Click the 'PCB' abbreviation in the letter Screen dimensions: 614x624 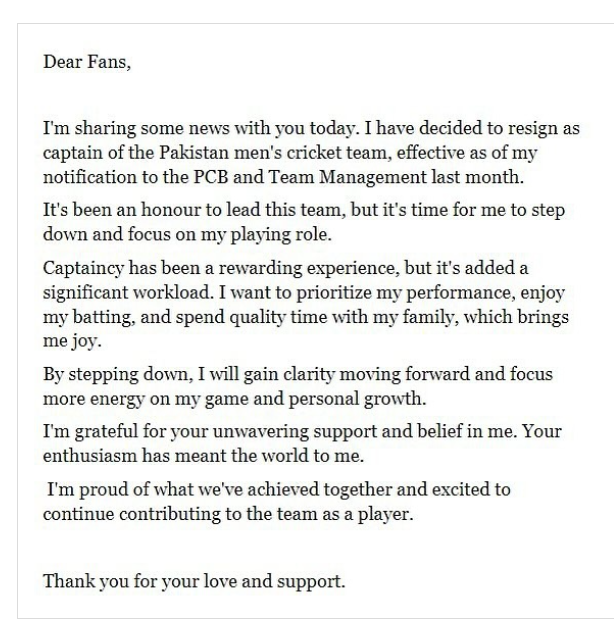point(211,177)
